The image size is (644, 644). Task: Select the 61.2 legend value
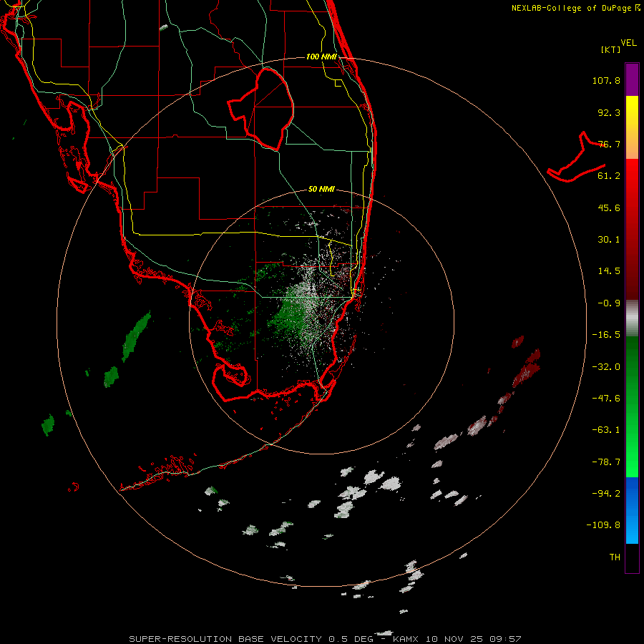tap(609, 176)
